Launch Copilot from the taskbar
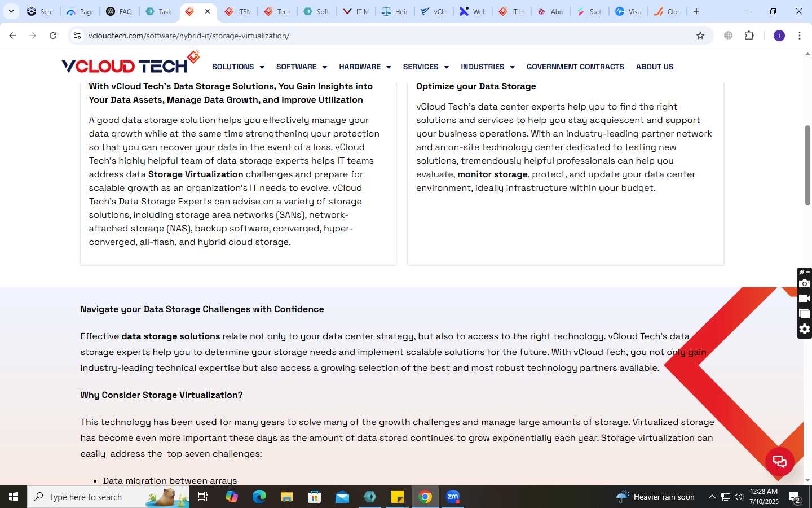Image resolution: width=812 pixels, height=508 pixels. pyautogui.click(x=232, y=497)
